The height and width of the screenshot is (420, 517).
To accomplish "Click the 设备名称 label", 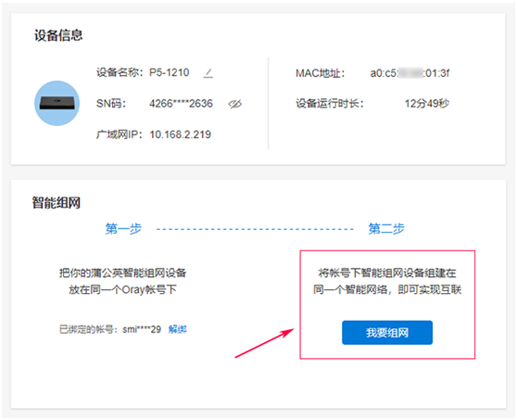I will (120, 72).
